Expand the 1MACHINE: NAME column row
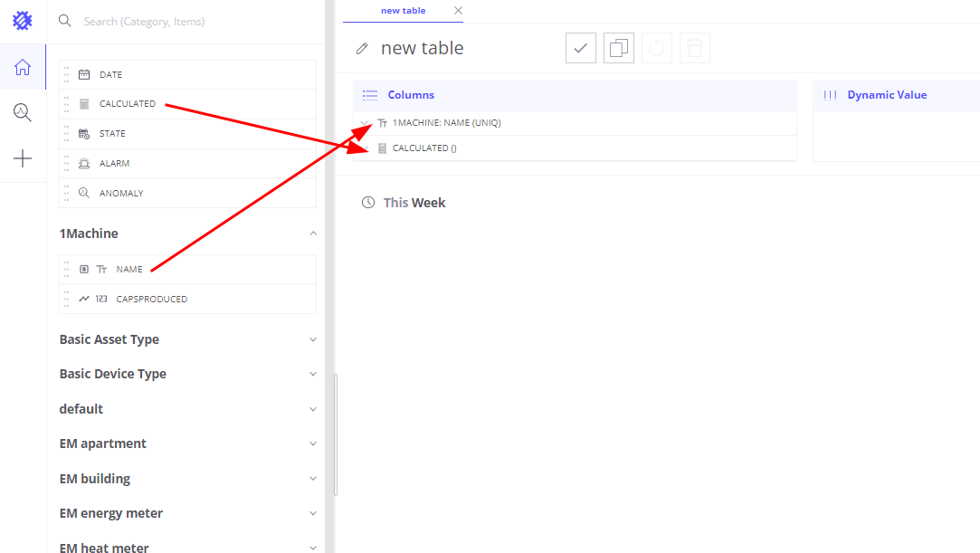The image size is (980, 553). [365, 123]
